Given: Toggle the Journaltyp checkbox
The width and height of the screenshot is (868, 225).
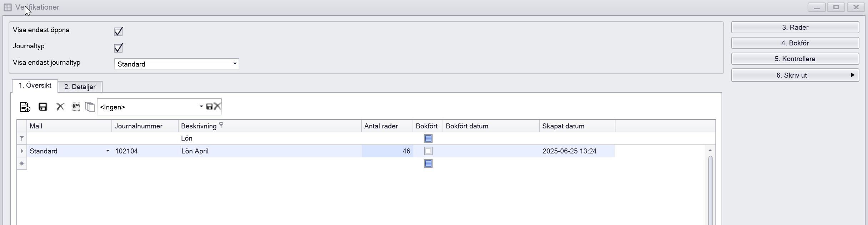Looking at the screenshot, I should (118, 48).
